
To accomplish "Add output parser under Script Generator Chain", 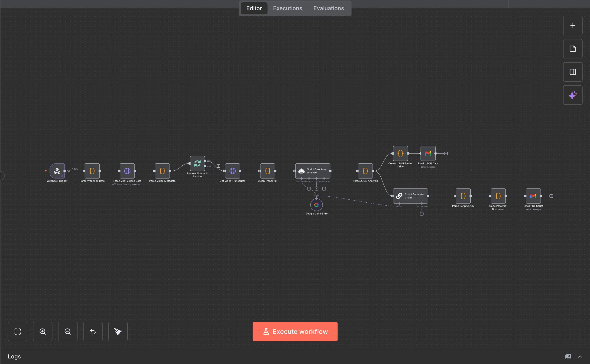I will coord(422,214).
